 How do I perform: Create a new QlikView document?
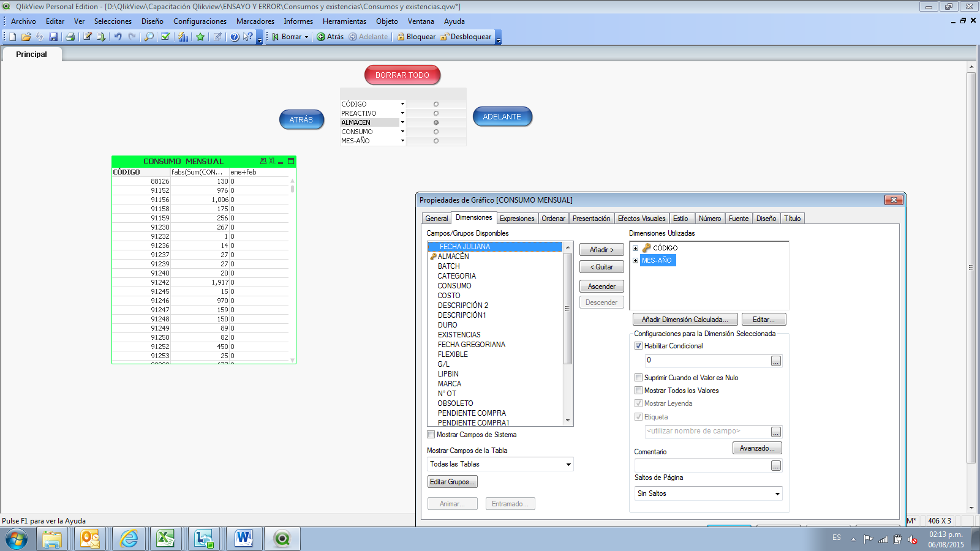tap(12, 37)
